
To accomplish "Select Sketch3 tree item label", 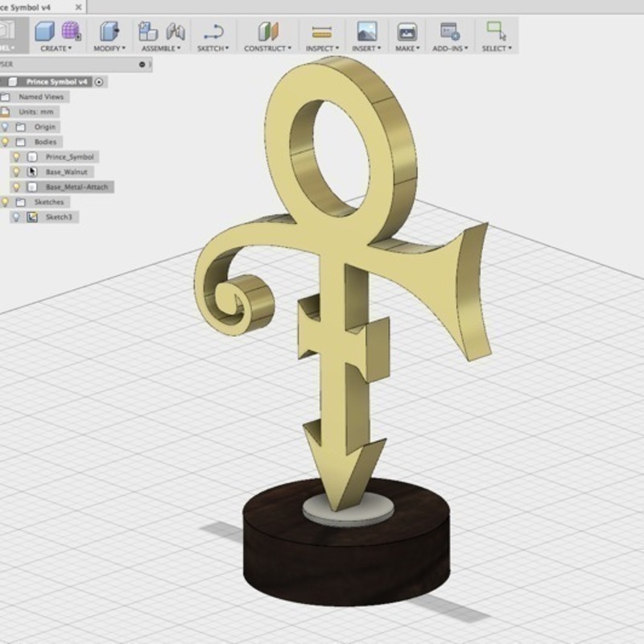I will coord(58,217).
